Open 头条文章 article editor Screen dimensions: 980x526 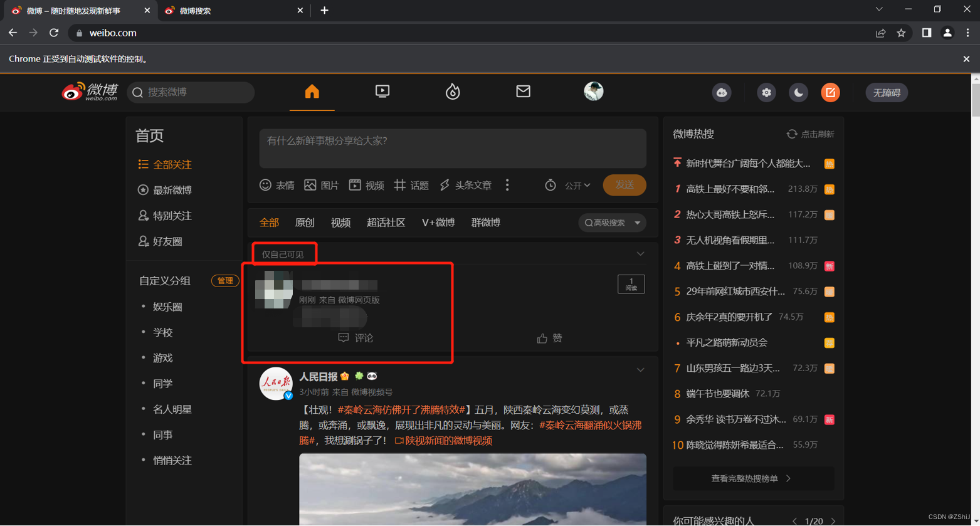[x=465, y=185]
